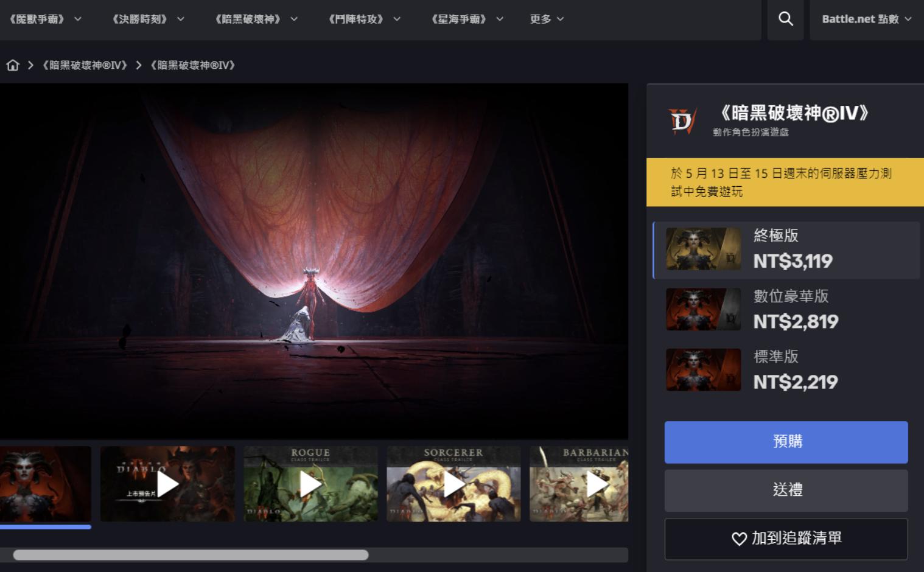The height and width of the screenshot is (572, 924).
Task: Select the 數位豪華版 NT$2,819 edition
Action: (785, 309)
